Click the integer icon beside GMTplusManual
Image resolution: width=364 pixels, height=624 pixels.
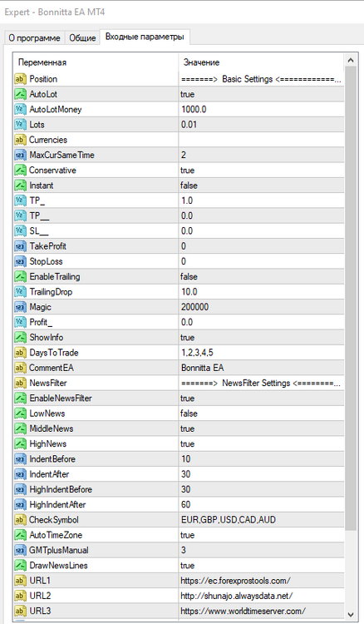[20, 550]
